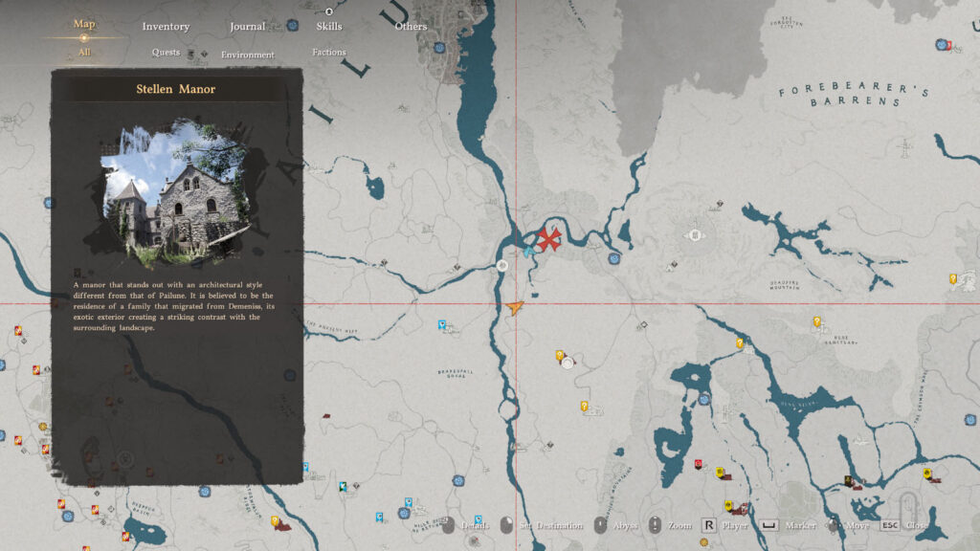The width and height of the screenshot is (980, 551).
Task: Click the Stellen Manor thumbnail image
Action: click(175, 193)
